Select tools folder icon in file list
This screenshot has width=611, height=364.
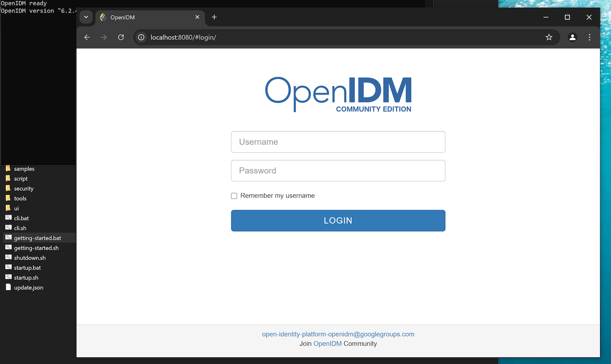[8, 198]
